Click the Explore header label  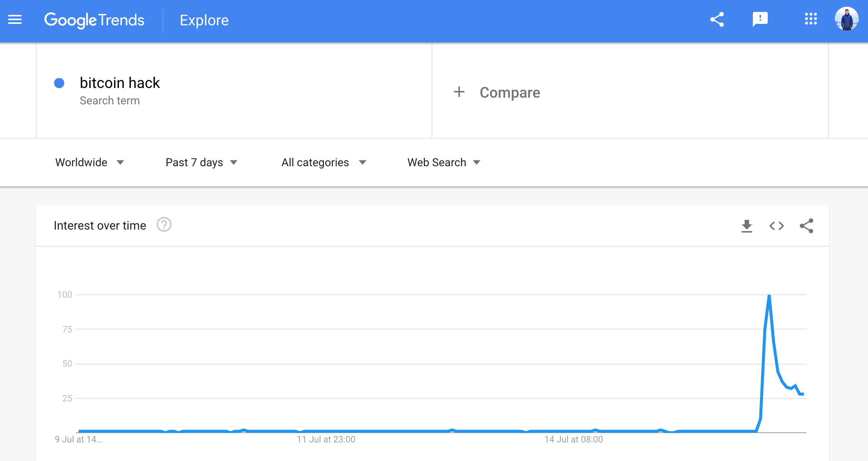[x=204, y=20]
